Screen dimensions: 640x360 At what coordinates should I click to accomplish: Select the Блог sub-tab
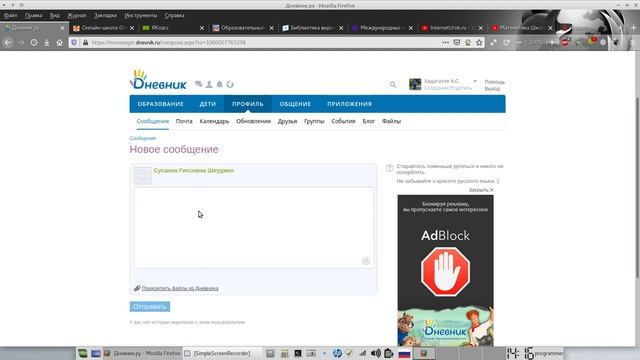click(x=369, y=121)
